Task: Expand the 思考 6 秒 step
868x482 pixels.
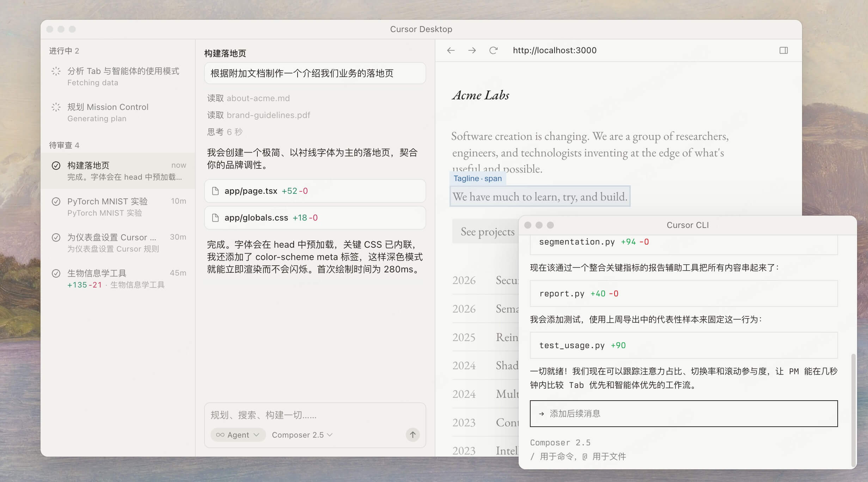Action: (225, 132)
